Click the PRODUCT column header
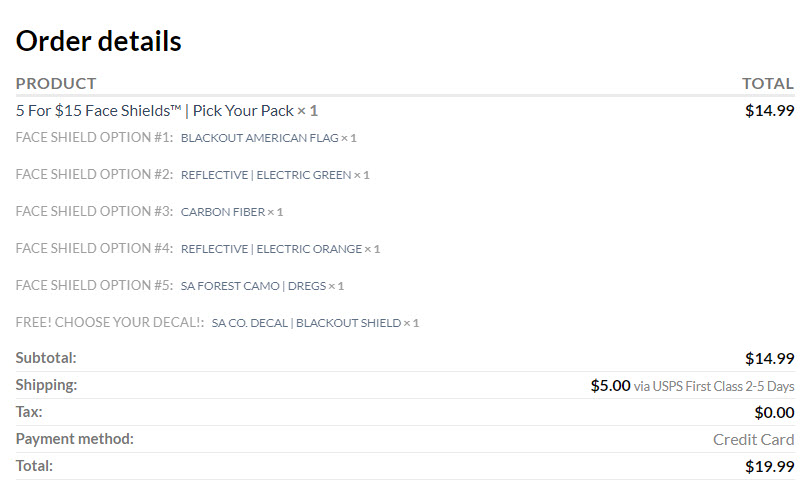Viewport: 811px width, 492px height. 56,83
